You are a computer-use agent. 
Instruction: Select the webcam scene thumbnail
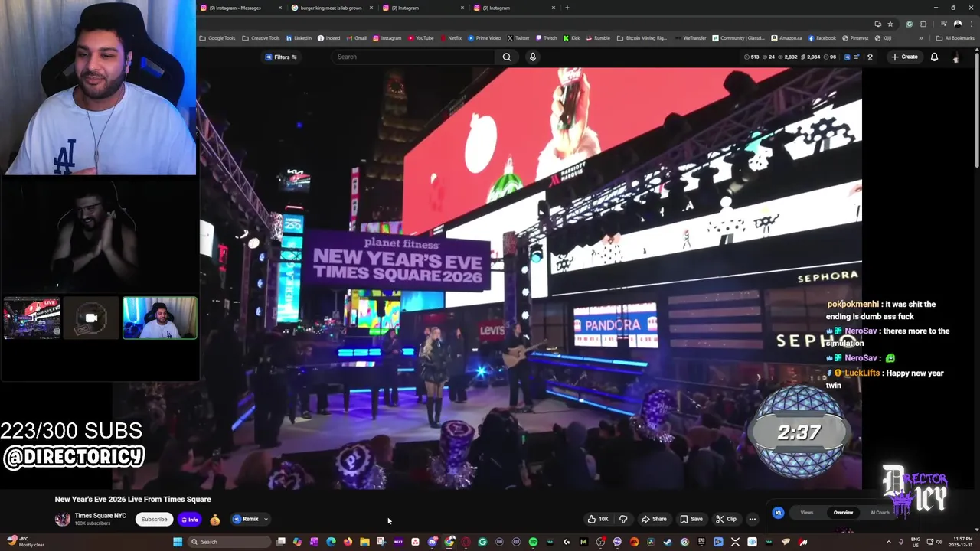click(x=160, y=318)
